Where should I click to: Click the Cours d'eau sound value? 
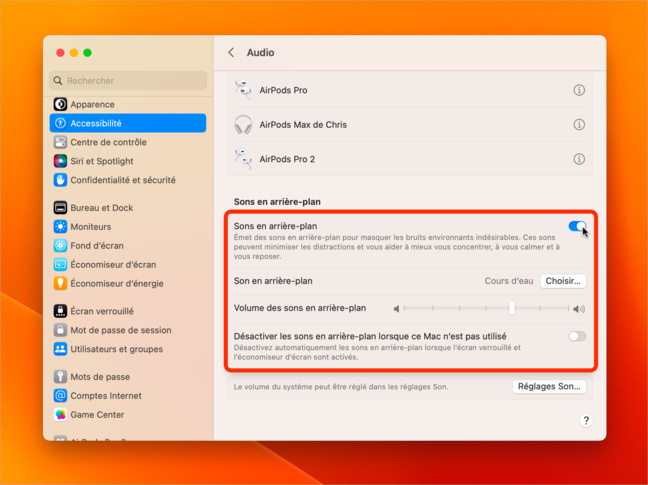509,281
